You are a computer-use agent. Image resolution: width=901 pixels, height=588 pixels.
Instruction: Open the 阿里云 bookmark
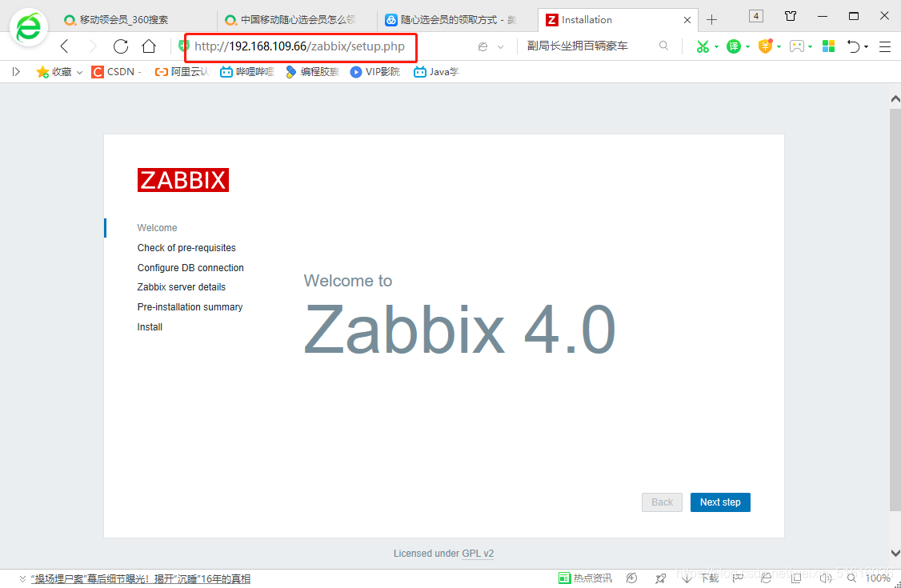point(182,72)
